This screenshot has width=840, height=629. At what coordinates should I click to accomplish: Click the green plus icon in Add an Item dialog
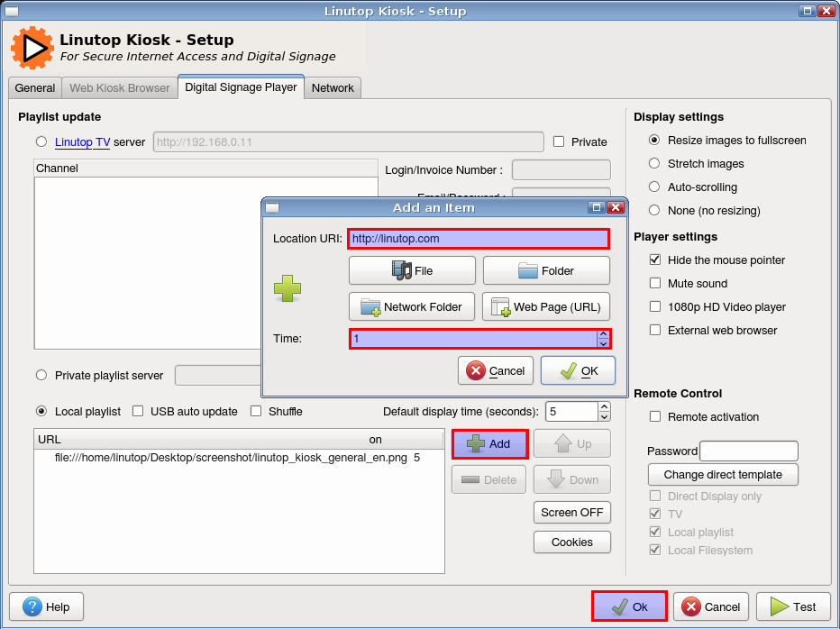pos(288,288)
